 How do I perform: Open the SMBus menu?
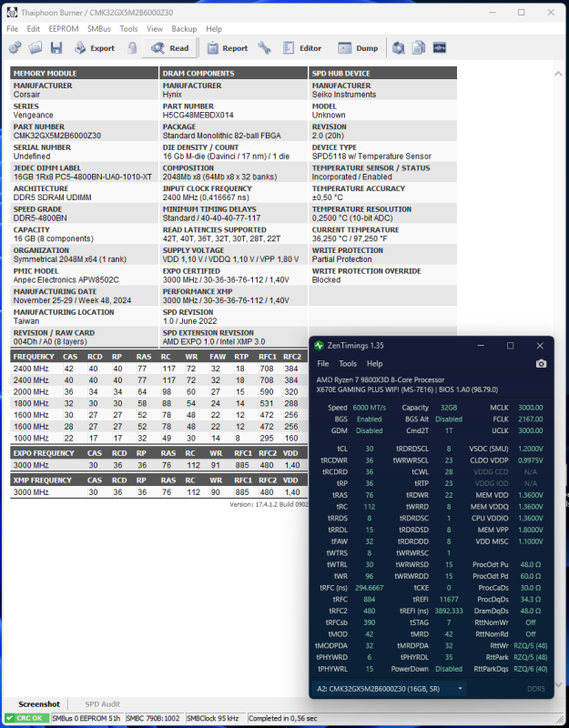pyautogui.click(x=99, y=29)
